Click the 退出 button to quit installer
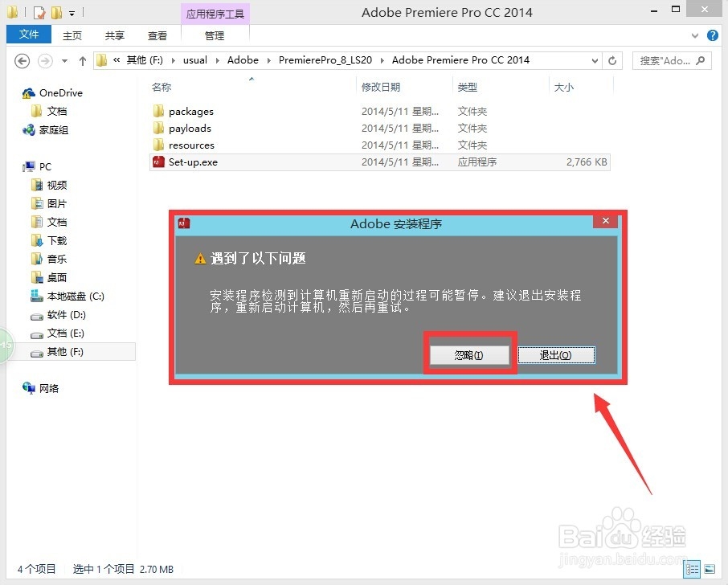The height and width of the screenshot is (585, 728). (x=556, y=354)
